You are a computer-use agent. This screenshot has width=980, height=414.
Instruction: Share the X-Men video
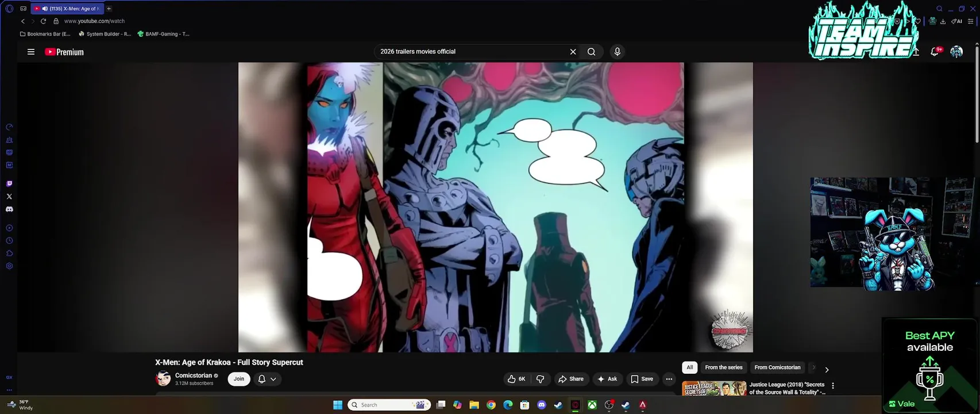pos(571,379)
